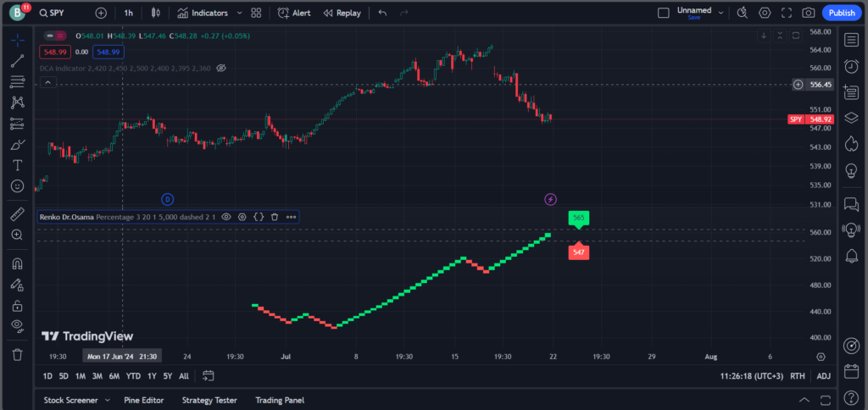Collapse the indicator legend chevron
This screenshot has width=868, height=410.
tap(47, 82)
